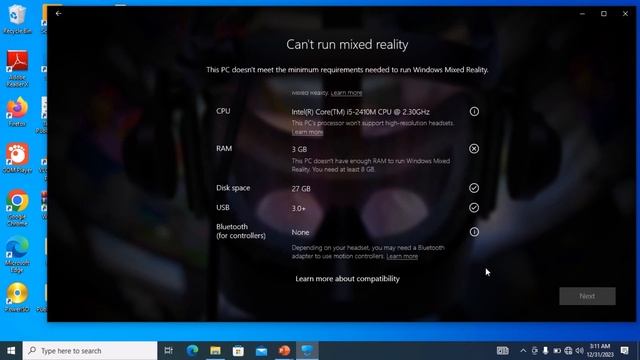640x360 pixels.
Task: Open the volume control in tray
Action: tap(580, 351)
